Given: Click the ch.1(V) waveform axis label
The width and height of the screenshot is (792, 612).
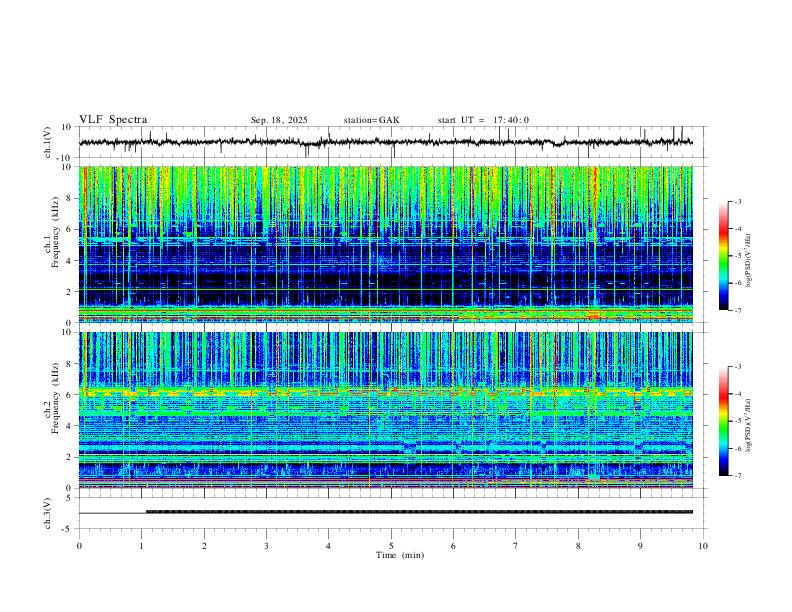Looking at the screenshot, I should [48, 142].
